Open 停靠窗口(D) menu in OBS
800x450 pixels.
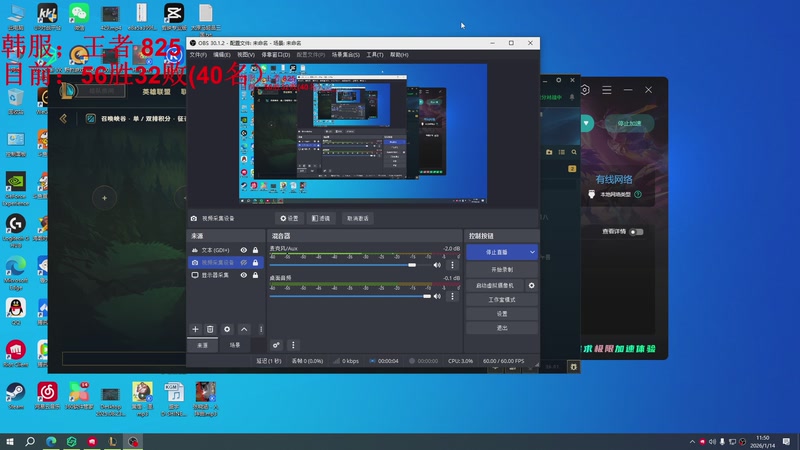coord(276,55)
